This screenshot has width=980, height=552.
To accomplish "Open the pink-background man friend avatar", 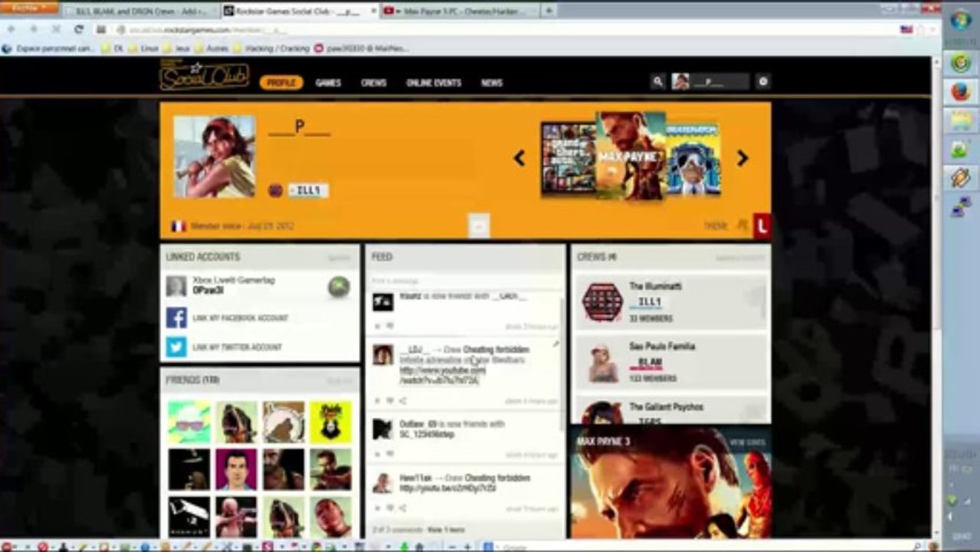I will point(236,469).
